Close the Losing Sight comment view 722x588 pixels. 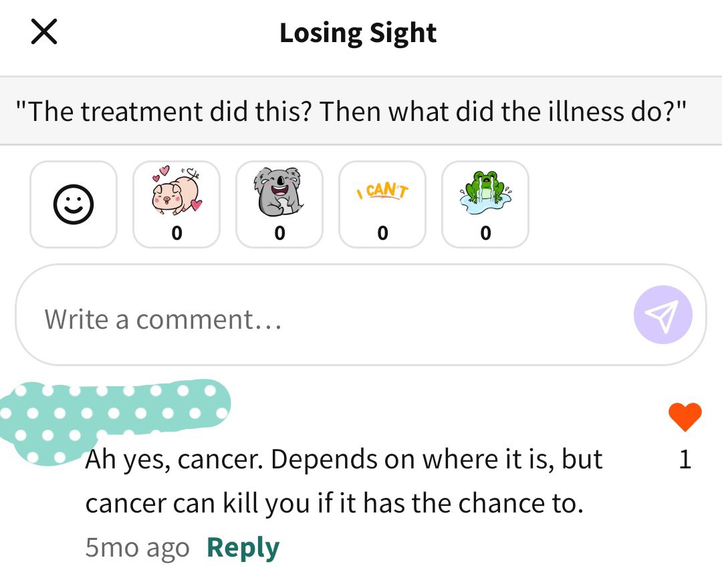pos(44,32)
